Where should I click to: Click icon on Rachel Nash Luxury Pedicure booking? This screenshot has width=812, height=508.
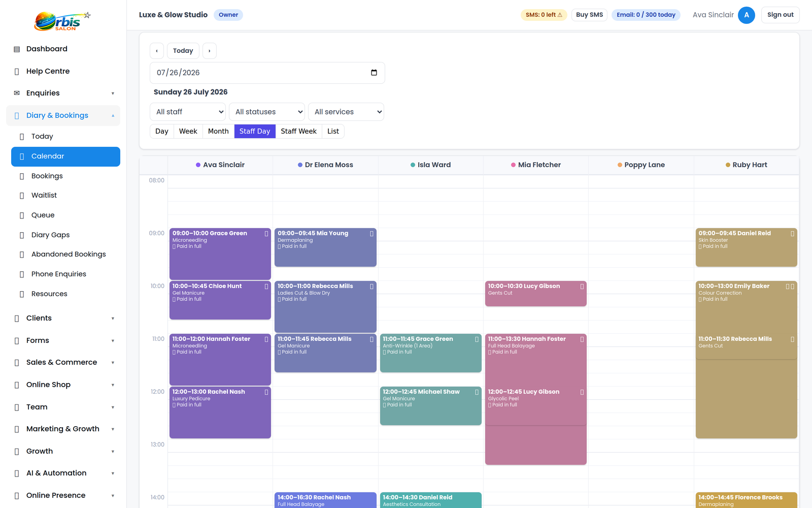click(x=266, y=392)
